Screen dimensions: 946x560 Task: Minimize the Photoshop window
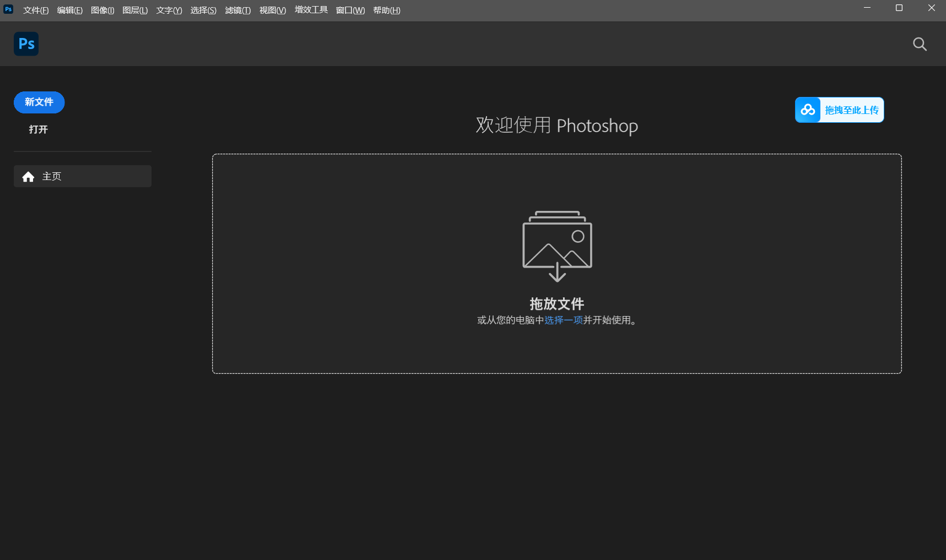pos(867,8)
